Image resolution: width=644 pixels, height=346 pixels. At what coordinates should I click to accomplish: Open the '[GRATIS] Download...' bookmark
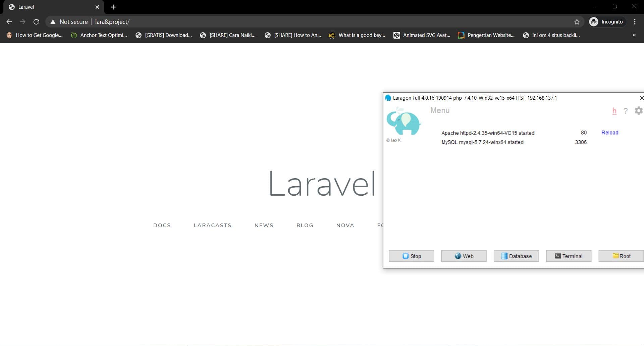[164, 35]
